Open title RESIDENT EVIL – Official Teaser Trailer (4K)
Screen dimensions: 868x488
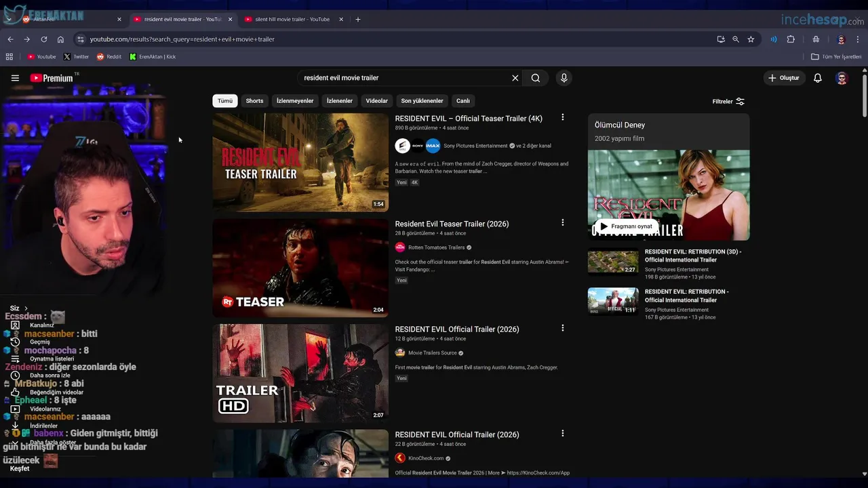(469, 119)
